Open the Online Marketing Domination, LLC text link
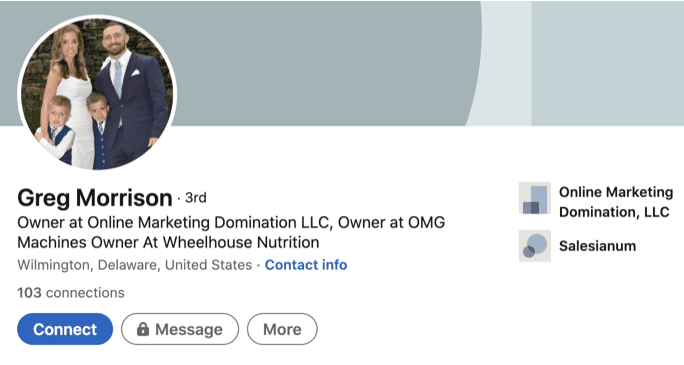The image size is (684, 365). point(616,202)
